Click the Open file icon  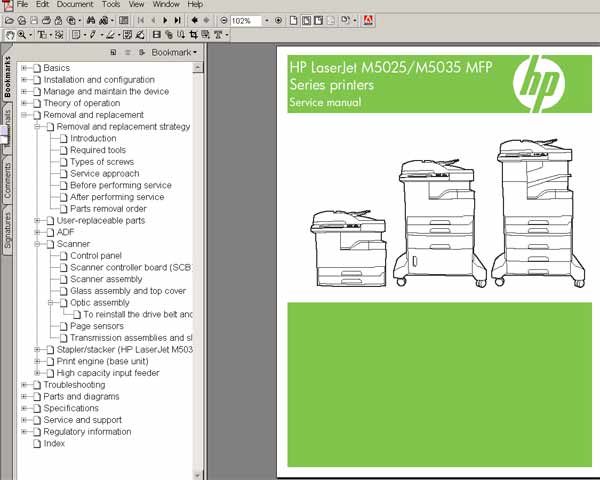10,20
